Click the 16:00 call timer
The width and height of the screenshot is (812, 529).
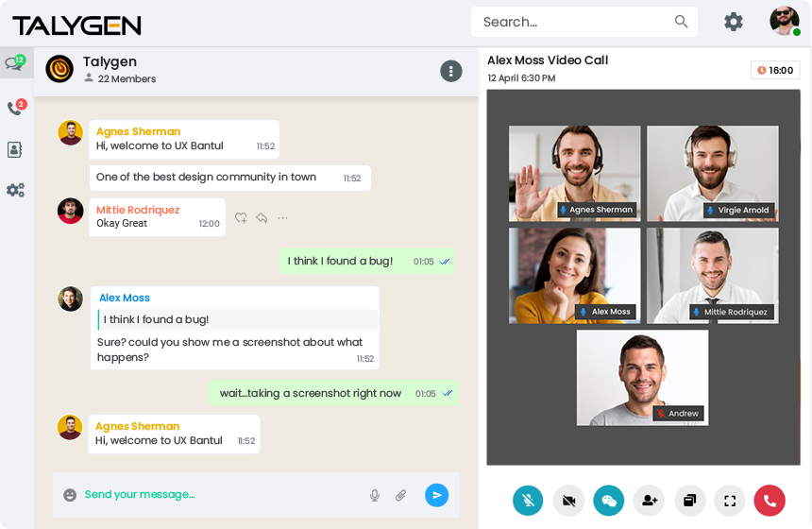click(x=775, y=70)
